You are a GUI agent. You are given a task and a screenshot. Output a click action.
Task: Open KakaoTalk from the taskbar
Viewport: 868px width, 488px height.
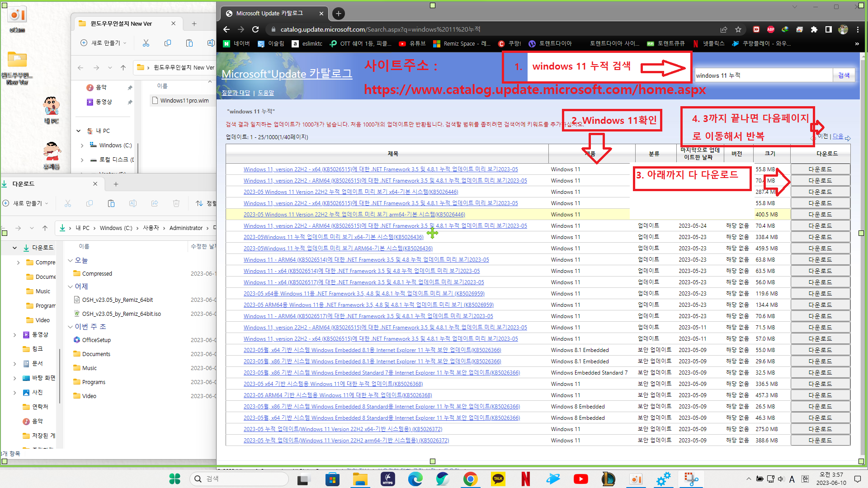click(x=498, y=479)
